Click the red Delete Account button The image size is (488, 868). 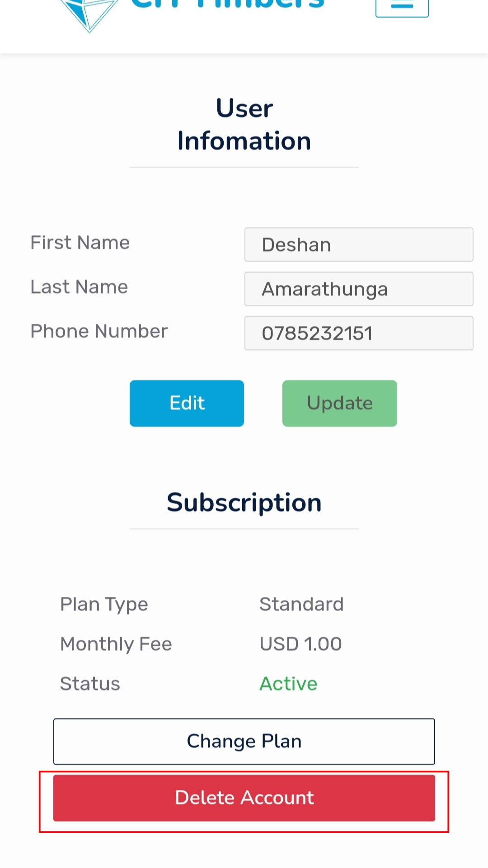point(244,798)
